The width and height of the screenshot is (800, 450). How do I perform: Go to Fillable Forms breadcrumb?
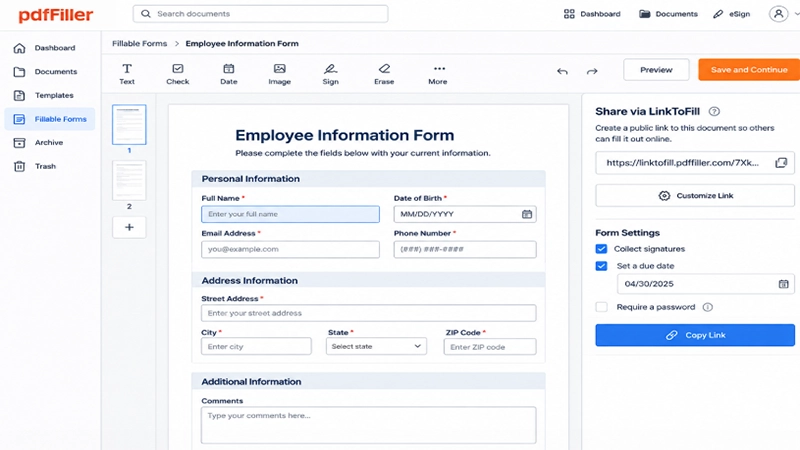[139, 44]
